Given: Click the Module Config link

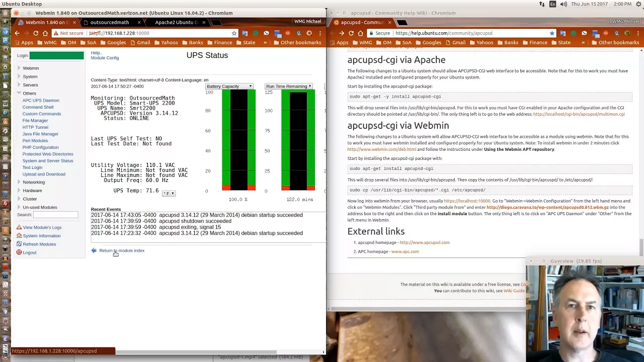Looking at the screenshot, I should [x=105, y=58].
